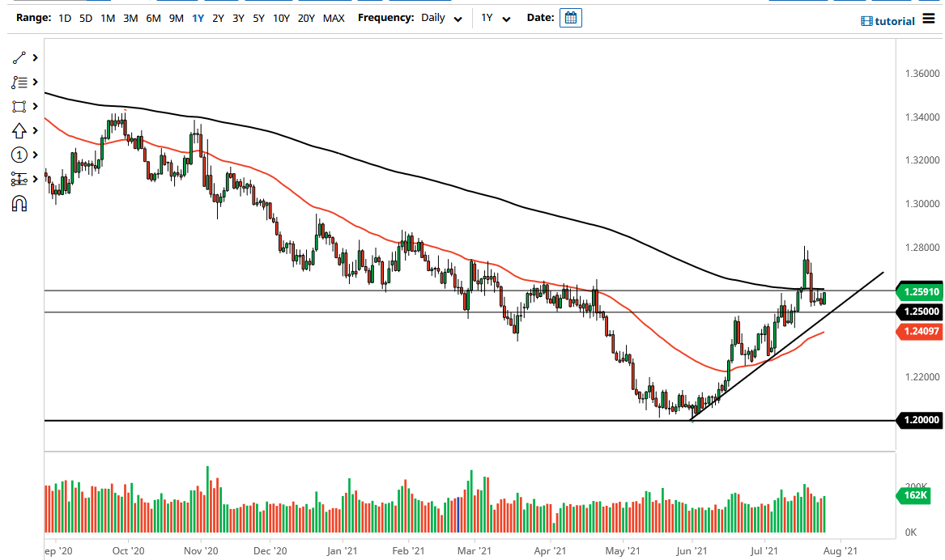Select the measurement drawing tool
The height and width of the screenshot is (560, 945).
(18, 179)
